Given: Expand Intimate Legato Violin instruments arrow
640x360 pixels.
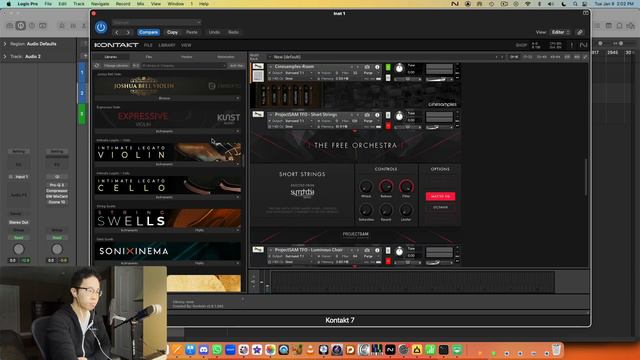Looking at the screenshot, I should tap(238, 164).
